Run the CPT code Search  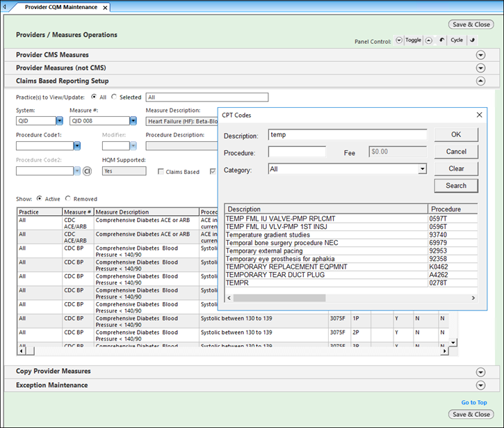coord(456,186)
